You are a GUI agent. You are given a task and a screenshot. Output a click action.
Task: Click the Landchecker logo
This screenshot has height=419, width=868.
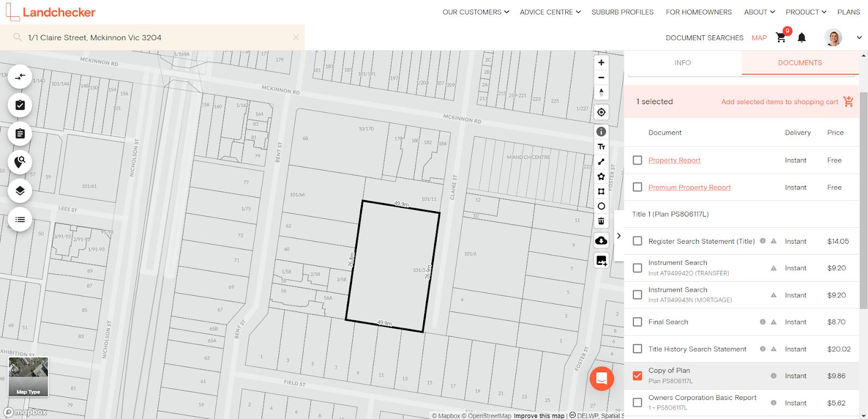coord(50,12)
